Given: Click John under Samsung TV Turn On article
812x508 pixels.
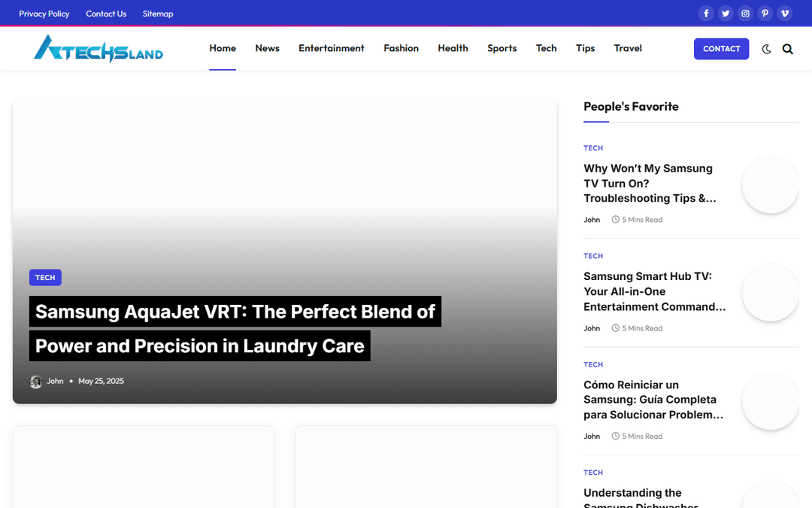Looking at the screenshot, I should point(592,220).
